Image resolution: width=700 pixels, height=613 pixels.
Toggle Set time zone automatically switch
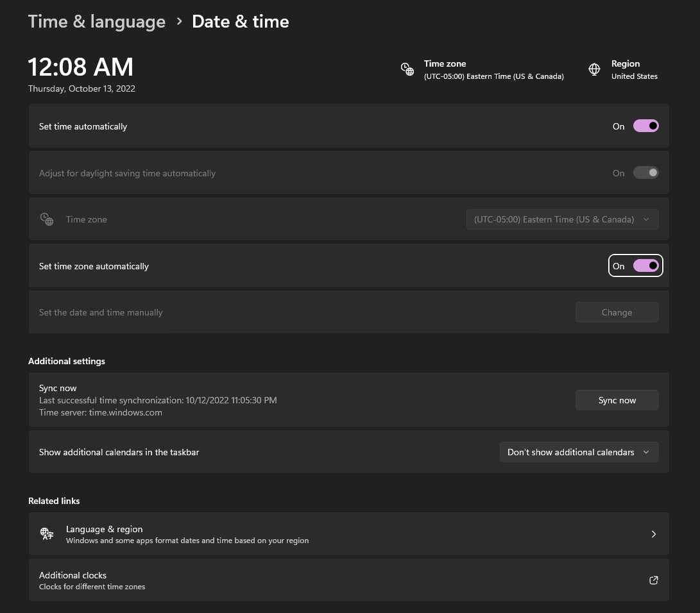coord(645,266)
